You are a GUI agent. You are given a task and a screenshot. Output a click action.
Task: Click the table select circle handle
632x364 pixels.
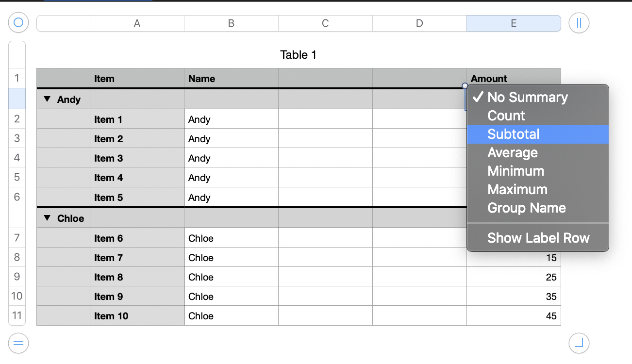click(18, 23)
